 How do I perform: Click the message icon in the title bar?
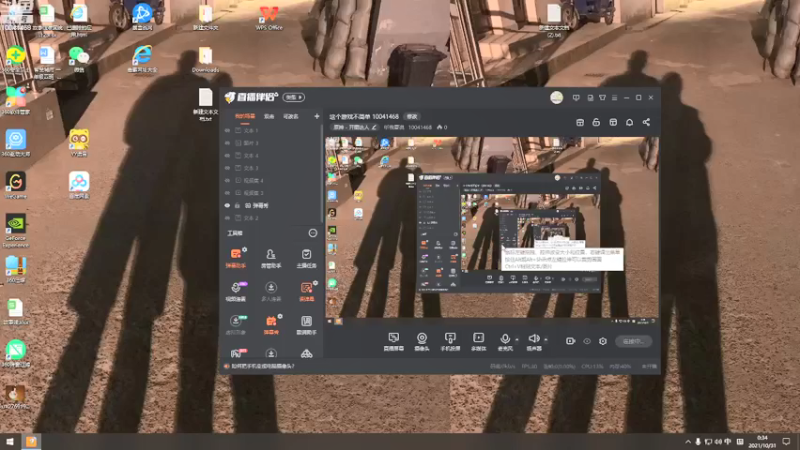click(x=576, y=97)
